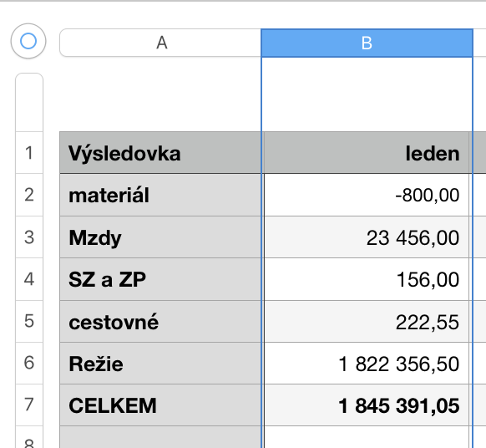Select the CELKEM label cell
The width and height of the screenshot is (486, 448).
pyautogui.click(x=160, y=405)
